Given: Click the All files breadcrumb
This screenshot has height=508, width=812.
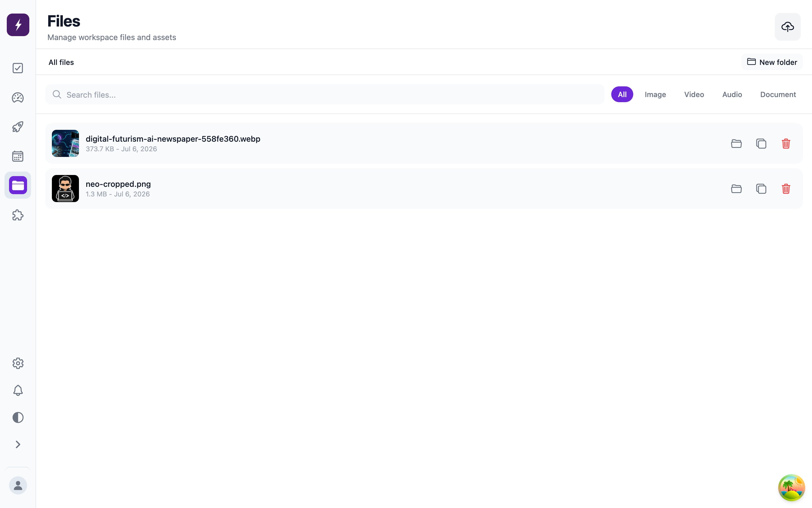Looking at the screenshot, I should point(61,62).
